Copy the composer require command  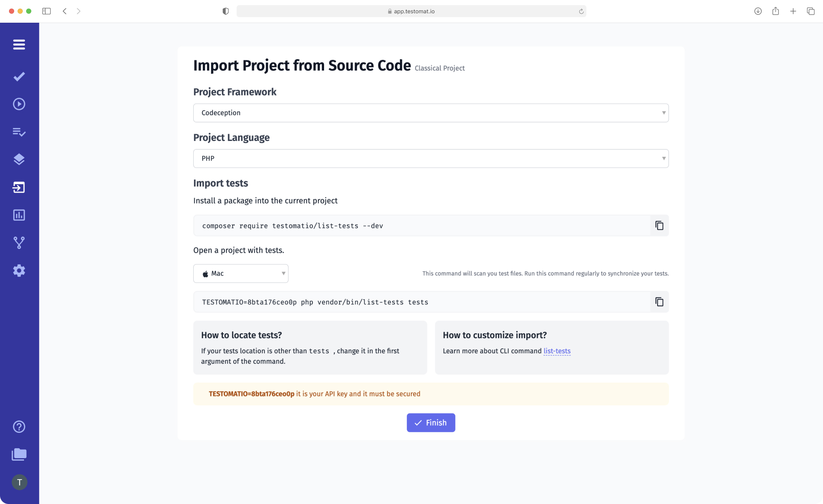click(x=659, y=225)
